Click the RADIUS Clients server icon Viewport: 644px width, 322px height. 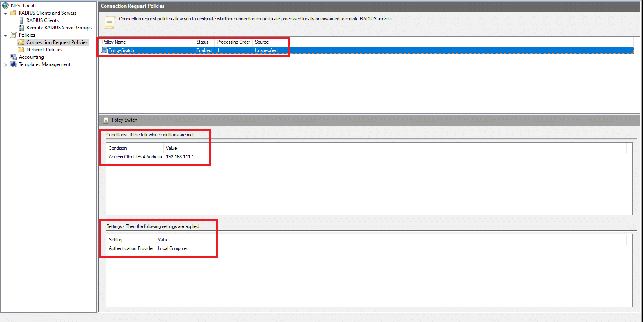coord(21,20)
